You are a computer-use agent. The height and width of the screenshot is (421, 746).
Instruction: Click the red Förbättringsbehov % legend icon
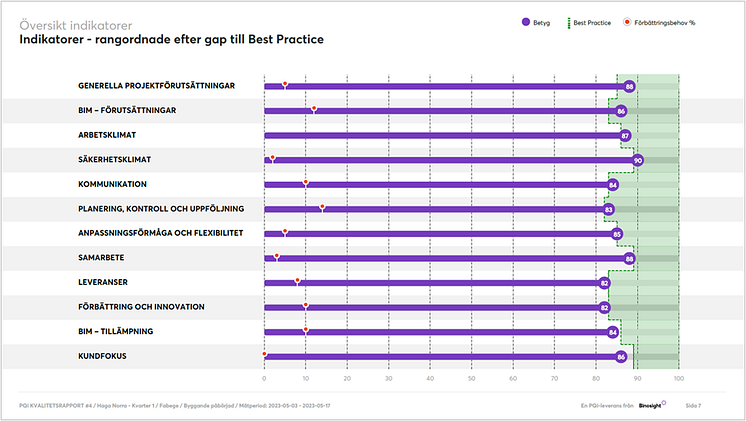pyautogui.click(x=627, y=22)
